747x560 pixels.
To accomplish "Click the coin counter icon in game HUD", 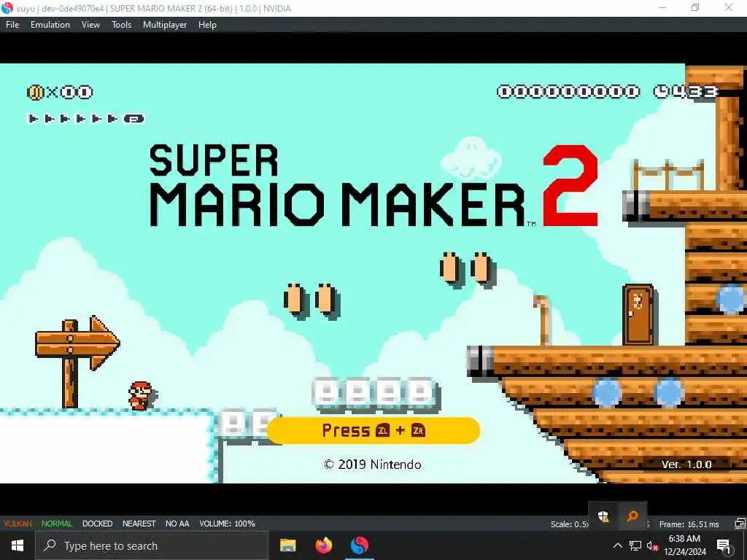I will coord(35,92).
